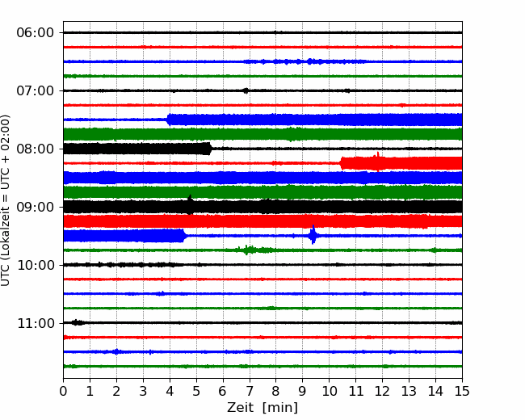Click the red spike near minute 12 after 08:00
This screenshot has height=420, width=525.
tap(378, 162)
